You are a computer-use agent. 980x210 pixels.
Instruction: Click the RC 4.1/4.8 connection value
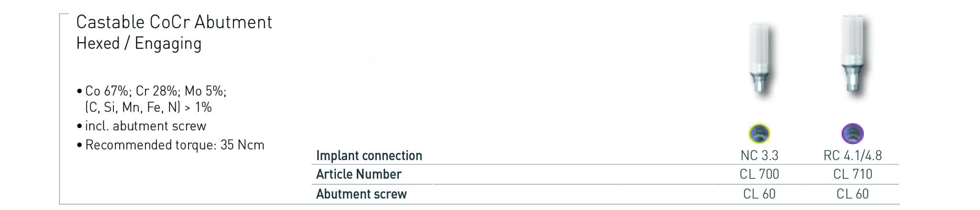[852, 155]
